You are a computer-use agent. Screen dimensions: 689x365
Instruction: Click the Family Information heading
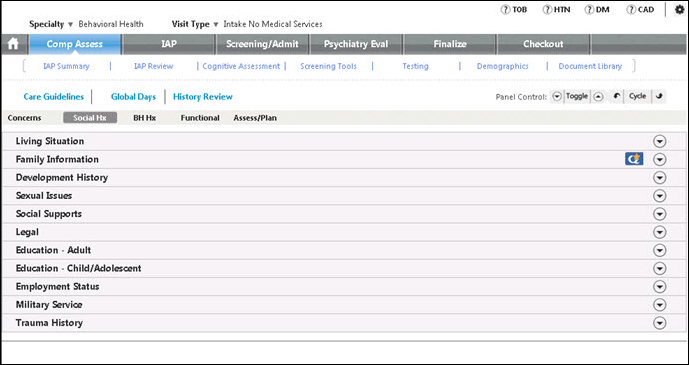[57, 159]
